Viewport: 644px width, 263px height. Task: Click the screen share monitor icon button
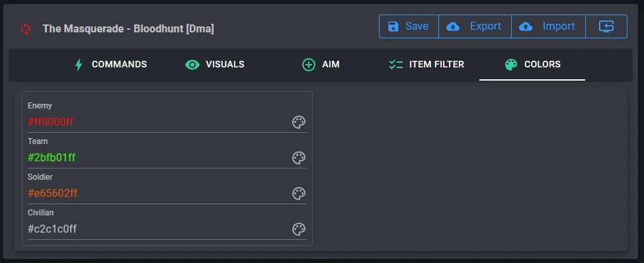point(606,26)
